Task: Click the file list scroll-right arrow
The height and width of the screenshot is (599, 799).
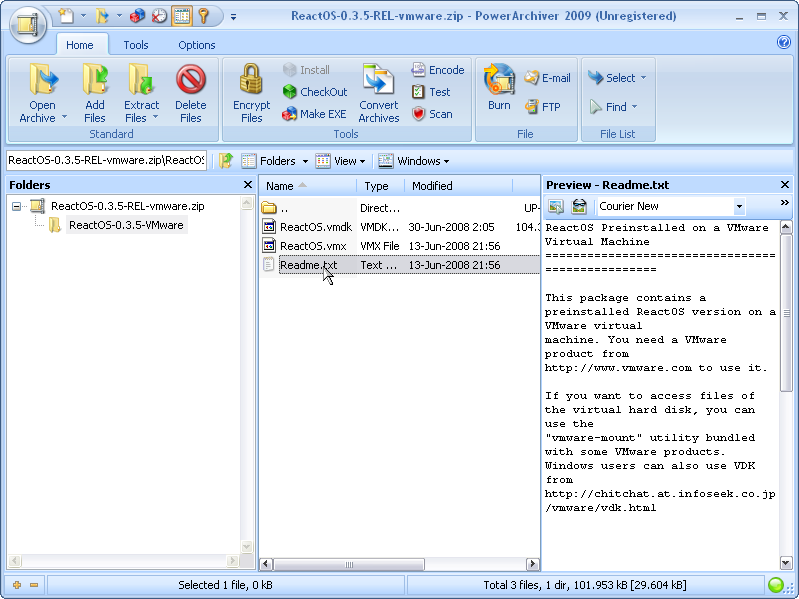Action: pos(532,564)
